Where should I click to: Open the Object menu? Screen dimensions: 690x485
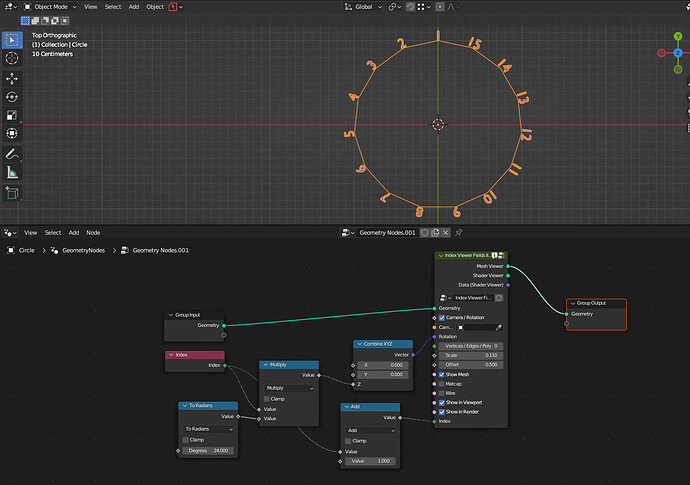155,7
